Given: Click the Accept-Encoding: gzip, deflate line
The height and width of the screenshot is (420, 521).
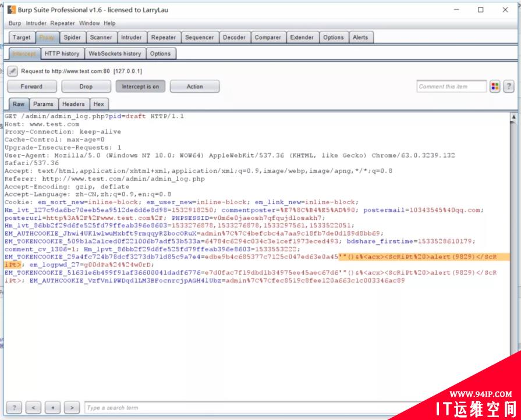Looking at the screenshot, I should click(67, 187).
